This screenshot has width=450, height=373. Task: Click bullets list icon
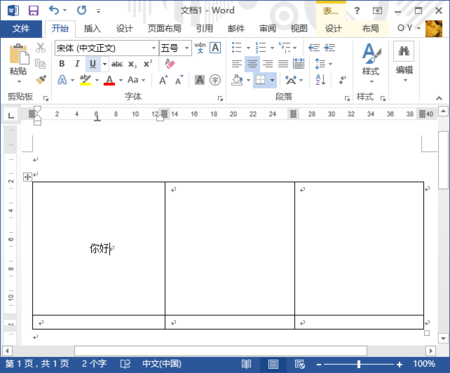(236, 48)
